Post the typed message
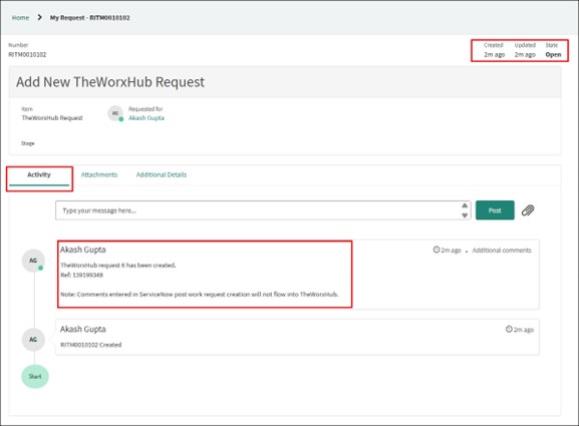Screen dimensions: 579x426 (495, 210)
